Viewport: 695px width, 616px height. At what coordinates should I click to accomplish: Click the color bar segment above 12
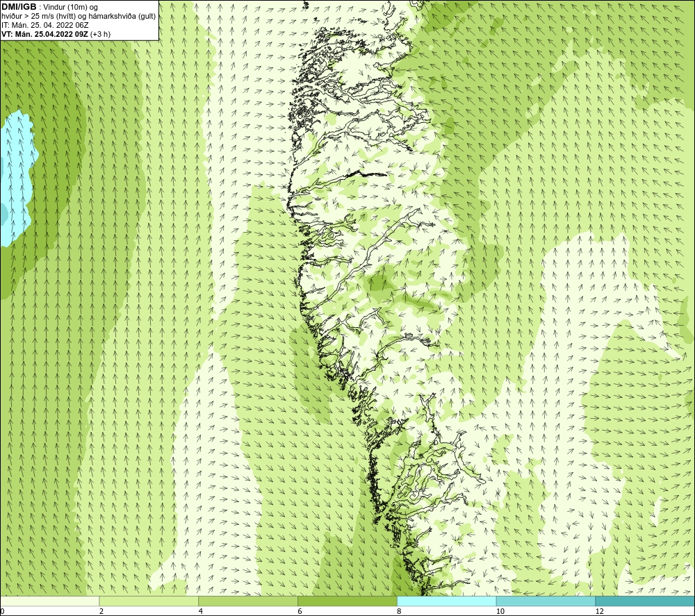pos(646,601)
